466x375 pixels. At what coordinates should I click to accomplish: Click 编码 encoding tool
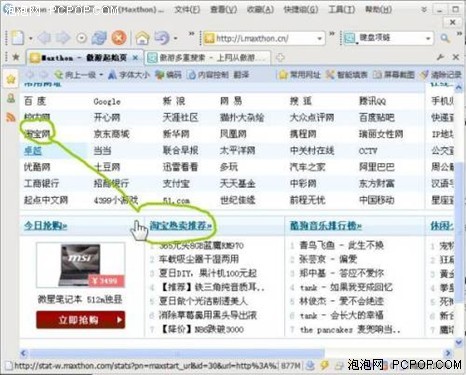click(x=169, y=75)
